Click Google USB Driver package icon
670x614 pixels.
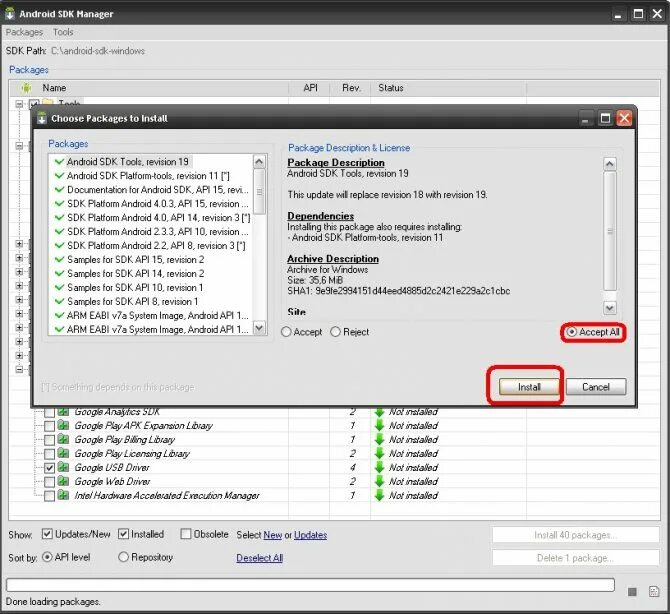pos(63,467)
